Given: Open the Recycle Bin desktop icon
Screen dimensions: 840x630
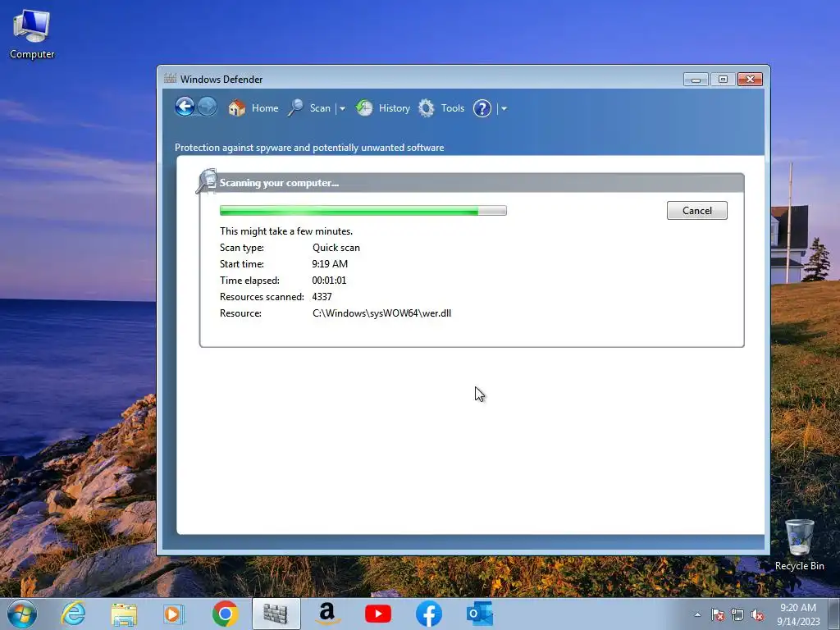Looking at the screenshot, I should coord(799,545).
